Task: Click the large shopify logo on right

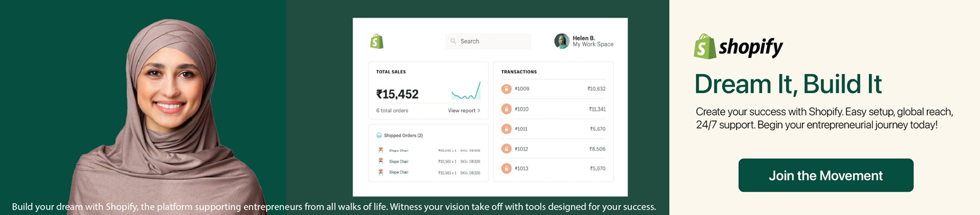Action: click(738, 47)
